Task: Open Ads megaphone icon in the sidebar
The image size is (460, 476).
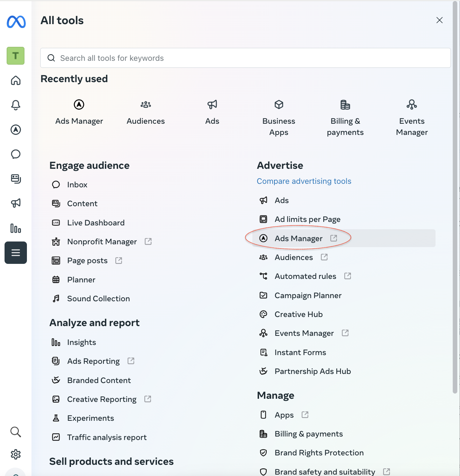Action: click(16, 203)
